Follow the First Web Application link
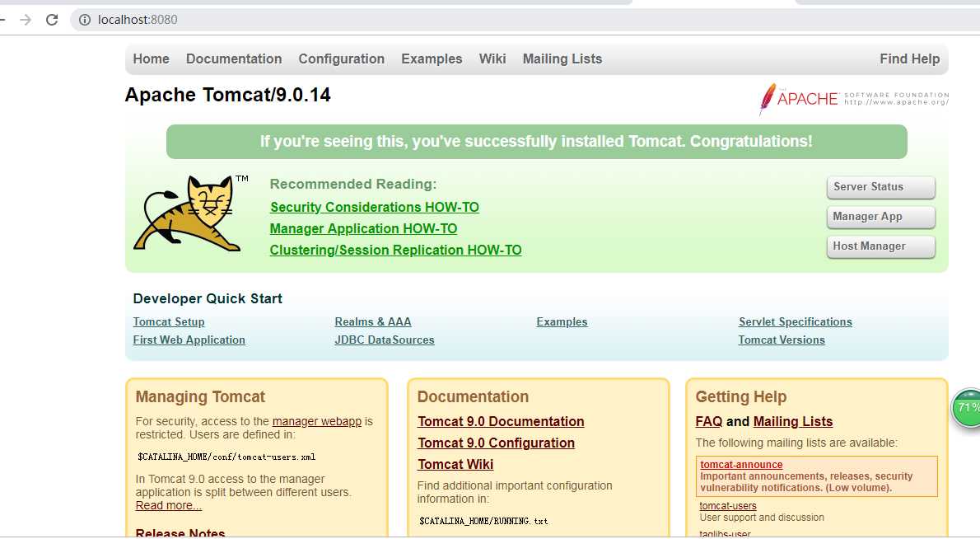Image resolution: width=980 pixels, height=539 pixels. click(x=189, y=340)
